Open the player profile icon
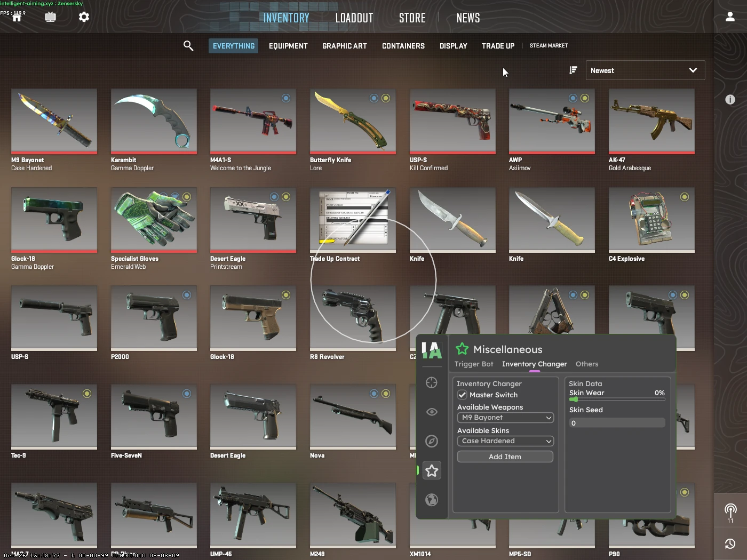Viewport: 747px width, 560px height. coord(730,17)
